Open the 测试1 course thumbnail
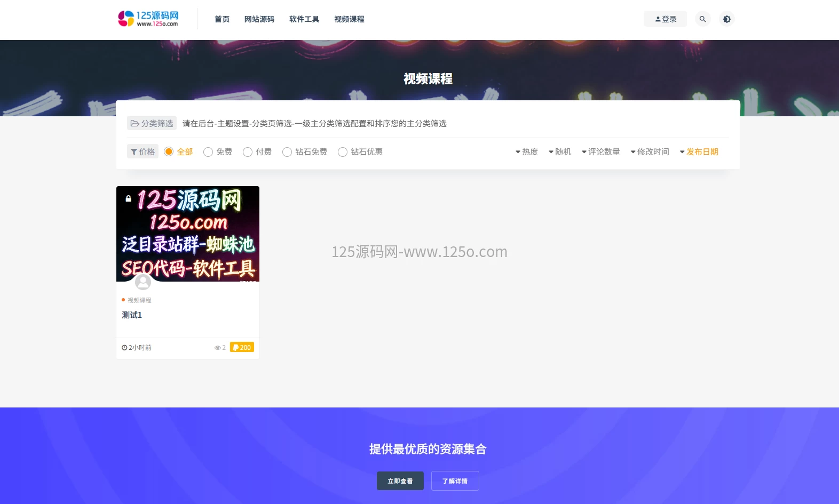This screenshot has width=839, height=504. point(188,234)
